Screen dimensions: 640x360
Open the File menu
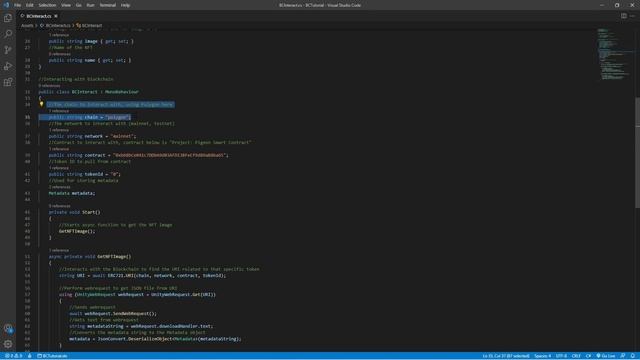click(x=18, y=5)
